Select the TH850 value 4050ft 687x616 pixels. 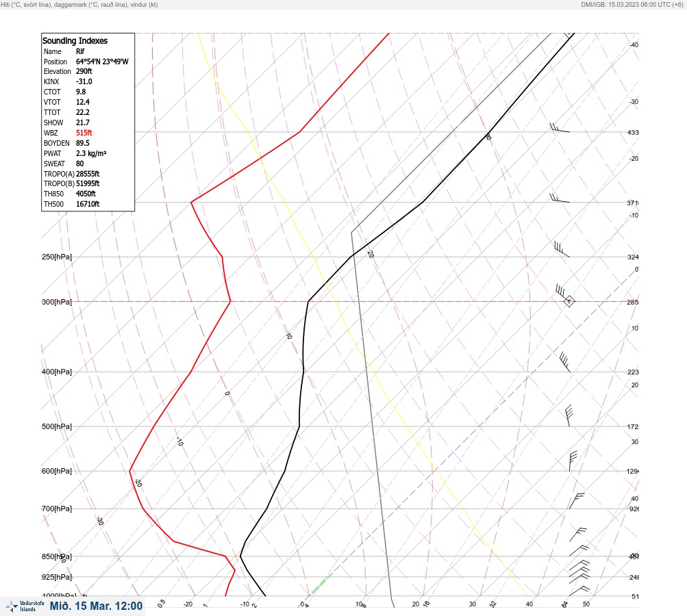pyautogui.click(x=86, y=194)
